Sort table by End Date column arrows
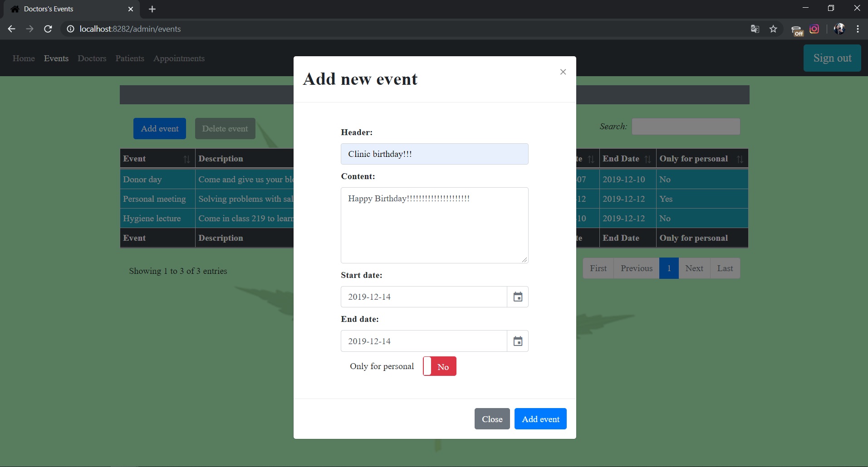The height and width of the screenshot is (467, 868). tap(647, 159)
